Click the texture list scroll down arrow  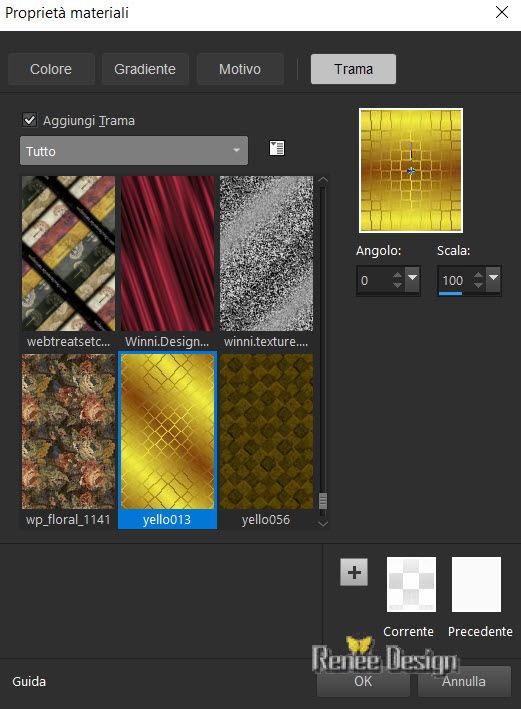coord(322,524)
